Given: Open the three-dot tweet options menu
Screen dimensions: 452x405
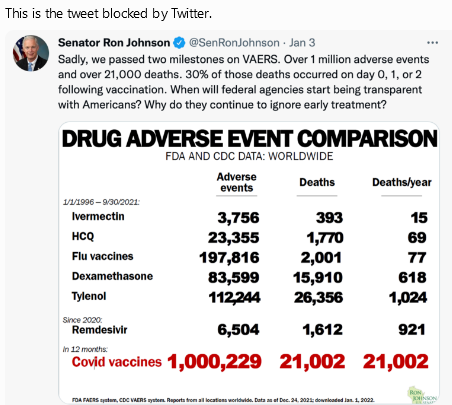Looking at the screenshot, I should point(432,43).
